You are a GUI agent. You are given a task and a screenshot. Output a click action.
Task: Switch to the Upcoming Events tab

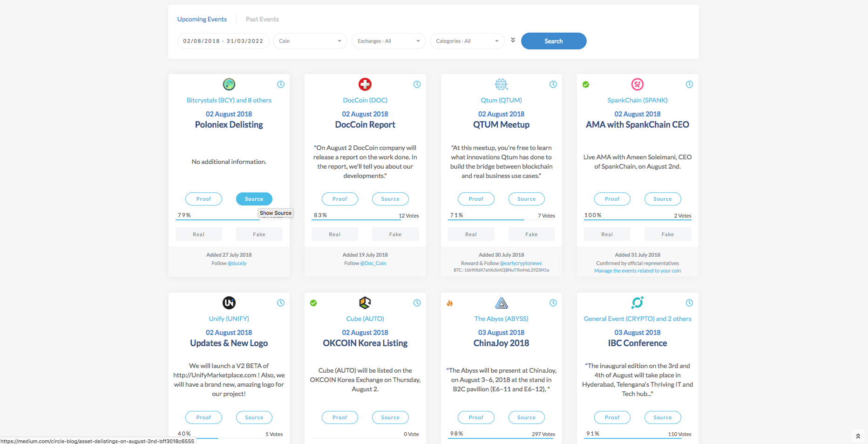coord(202,19)
